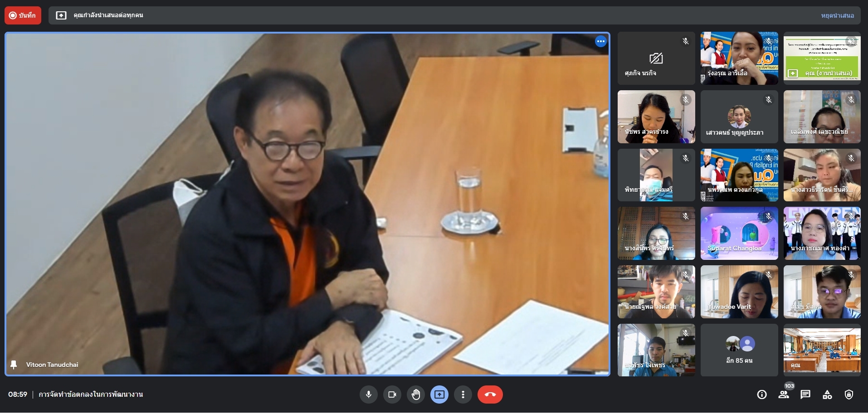
Task: Click the present screen icon
Action: point(439,395)
